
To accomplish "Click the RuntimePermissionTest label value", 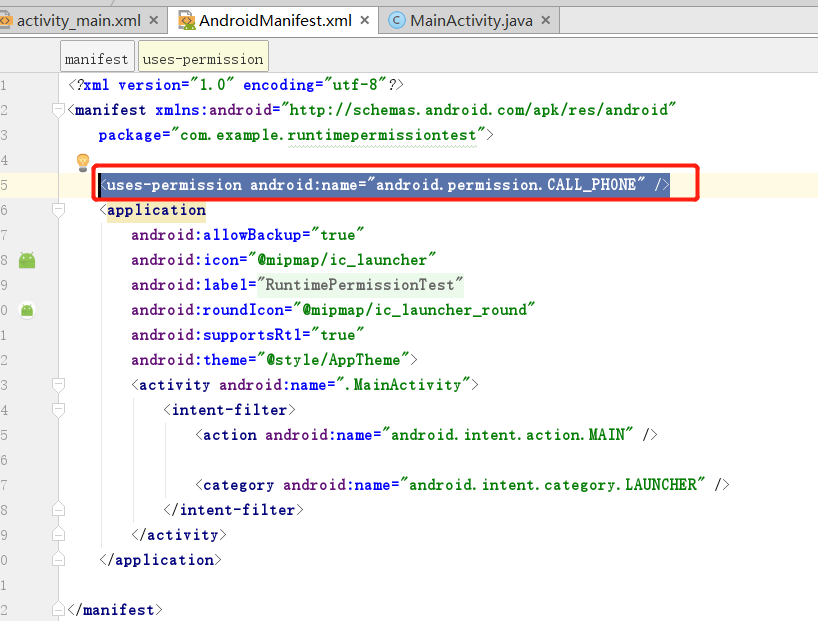I will click(x=360, y=285).
